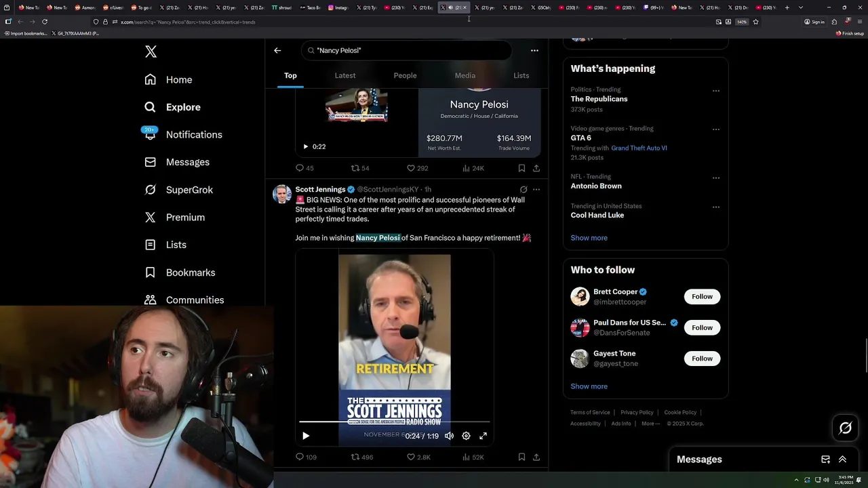
Task: Seek on the video progress bar
Action: (395, 422)
